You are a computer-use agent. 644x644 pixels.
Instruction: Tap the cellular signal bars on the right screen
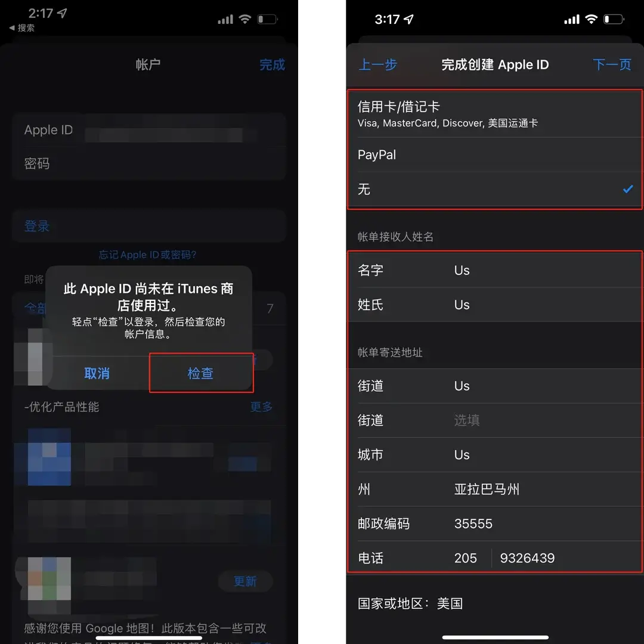[x=571, y=19]
